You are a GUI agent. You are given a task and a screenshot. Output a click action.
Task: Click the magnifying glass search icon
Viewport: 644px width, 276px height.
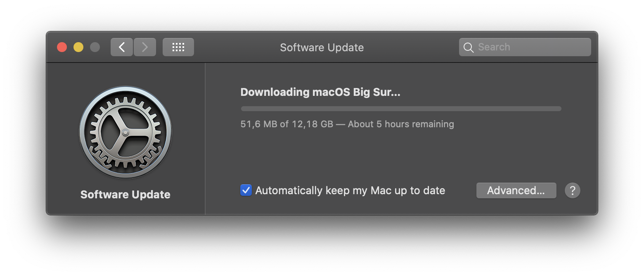469,48
